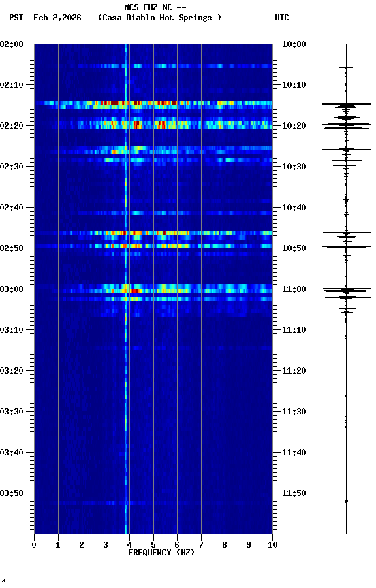Click the '03:40' PST time label
Viewport: 376px width, 588px height.
(12, 453)
